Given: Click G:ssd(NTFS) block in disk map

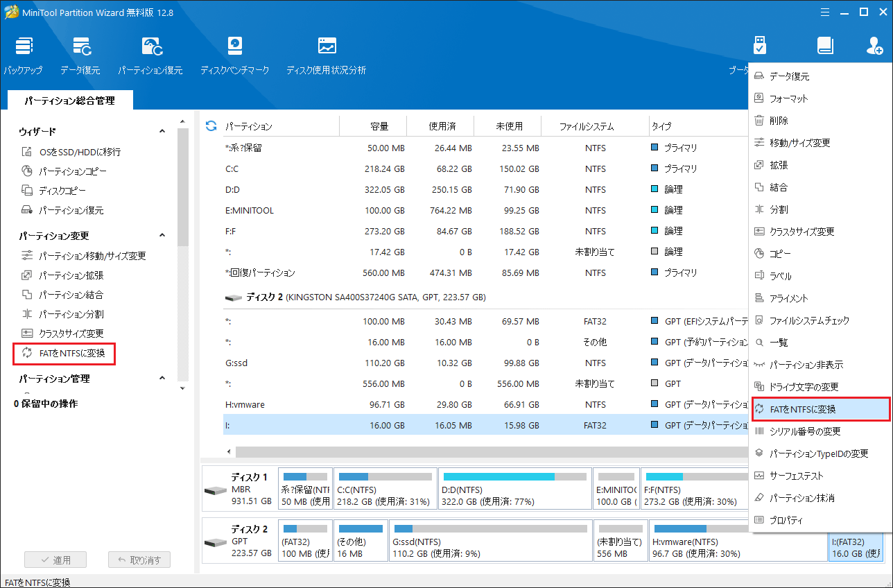Looking at the screenshot, I should pos(490,541).
